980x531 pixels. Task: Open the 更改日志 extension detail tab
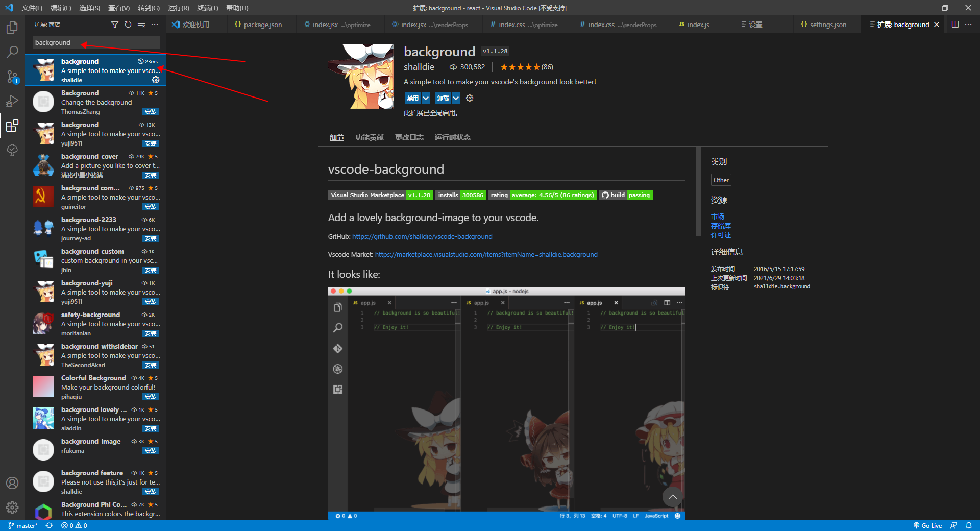coord(409,137)
